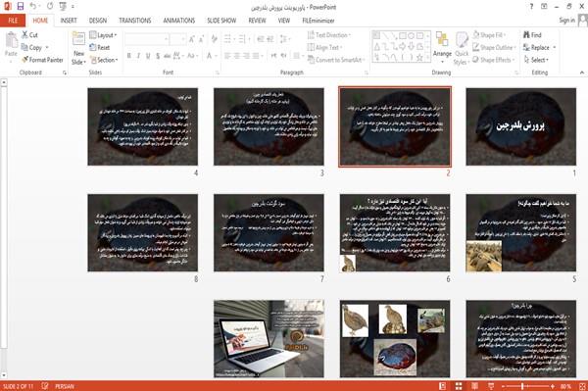Open the Select dropdown in Editing
The height and width of the screenshot is (391, 588).
(536, 60)
